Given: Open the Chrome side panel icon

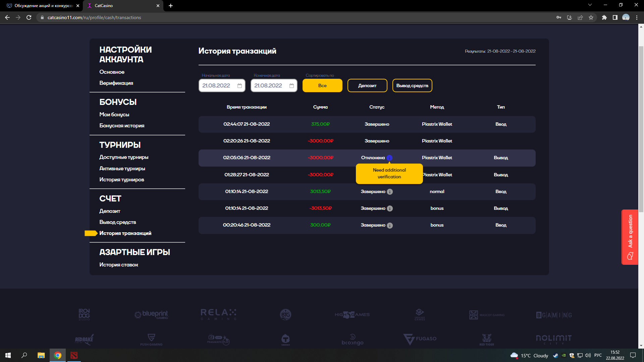Looking at the screenshot, I should pos(615,17).
